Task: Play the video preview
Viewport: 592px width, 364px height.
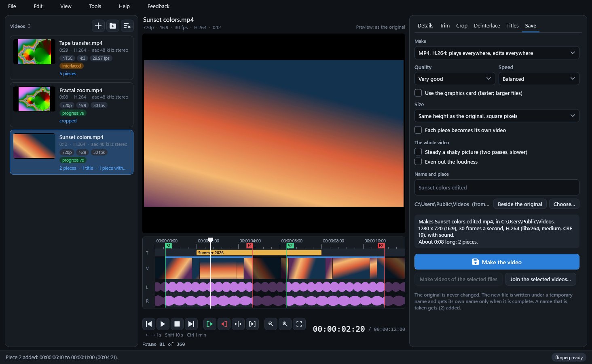Action: click(x=163, y=324)
